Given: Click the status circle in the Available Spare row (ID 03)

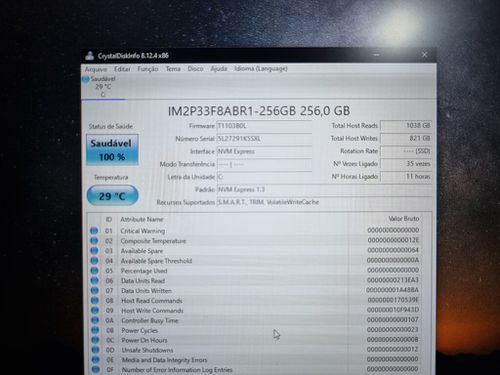Looking at the screenshot, I should [x=94, y=251].
